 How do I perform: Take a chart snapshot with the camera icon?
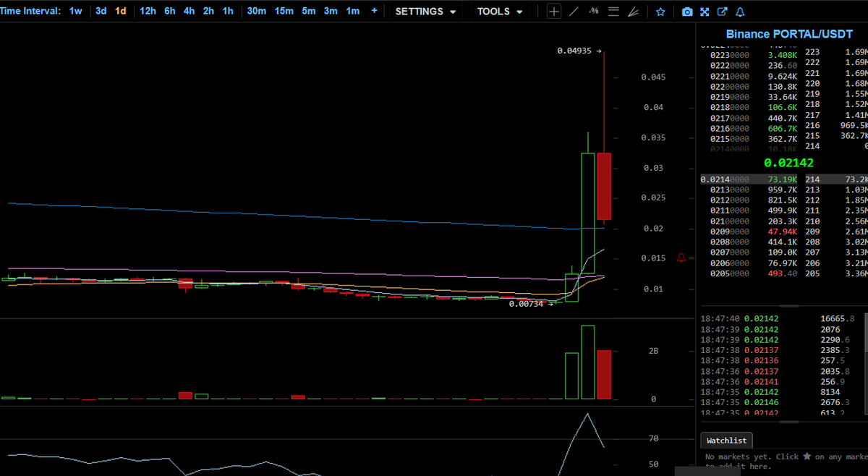(x=687, y=12)
